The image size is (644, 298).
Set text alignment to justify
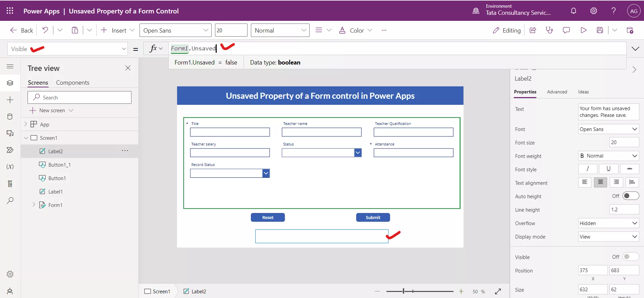632,182
